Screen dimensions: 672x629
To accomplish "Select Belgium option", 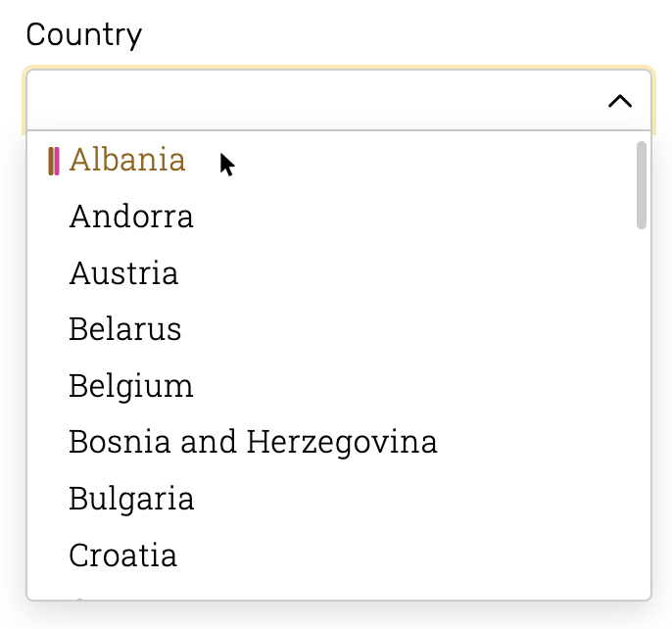I will 131,385.
